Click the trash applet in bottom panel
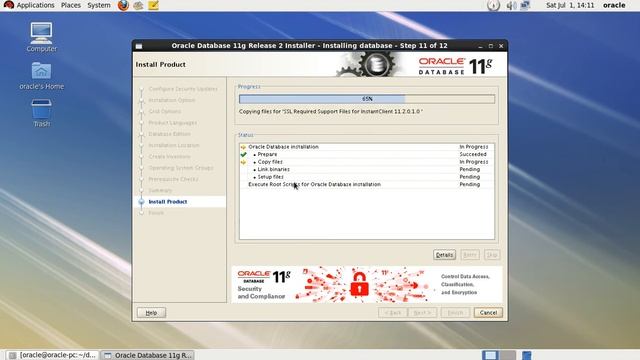 click(x=527, y=355)
